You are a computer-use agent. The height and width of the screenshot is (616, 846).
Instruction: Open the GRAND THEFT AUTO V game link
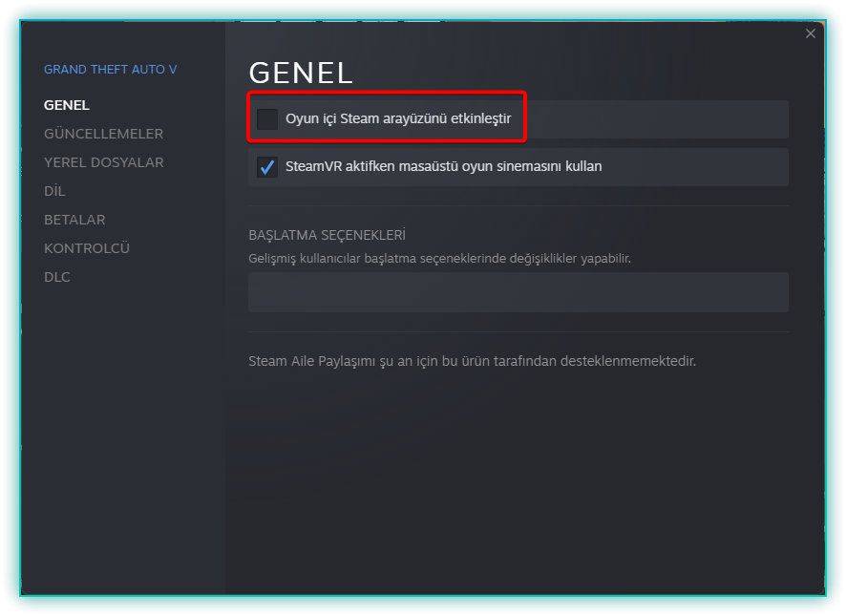coord(109,69)
